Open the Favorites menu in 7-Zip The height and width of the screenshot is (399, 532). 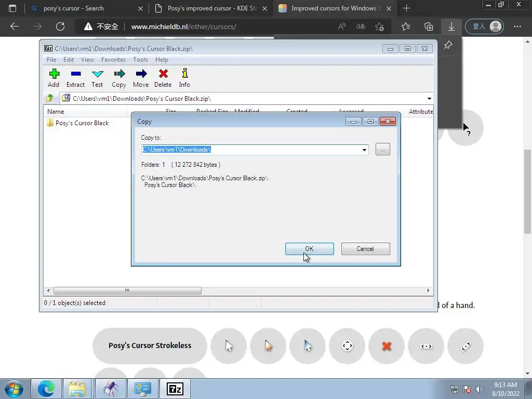click(x=113, y=60)
